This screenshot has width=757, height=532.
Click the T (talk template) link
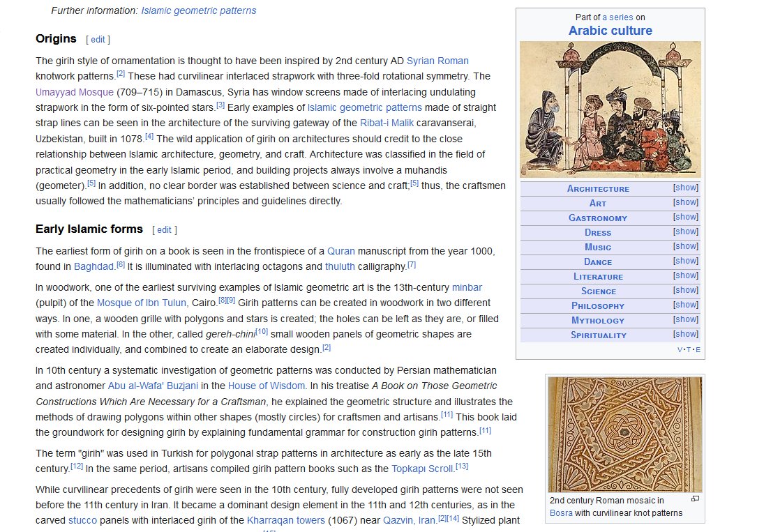tap(689, 350)
